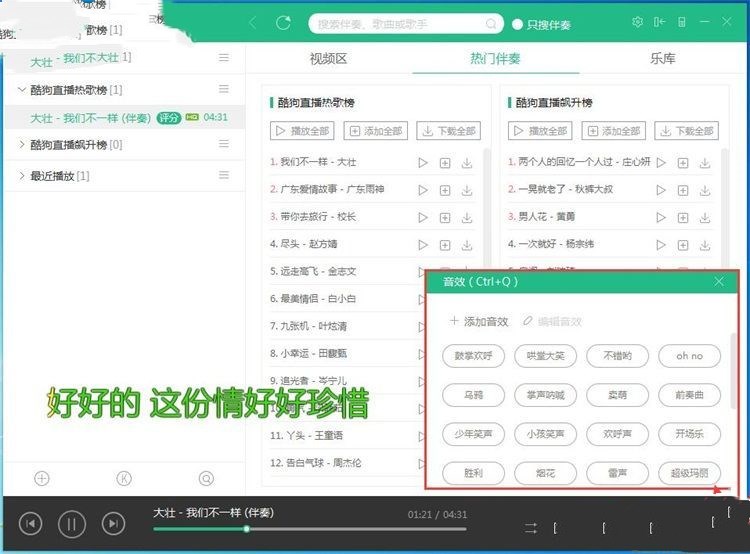Select 远走高飞 - 金志文 in list
Screen dimensions: 750x554
[313, 272]
